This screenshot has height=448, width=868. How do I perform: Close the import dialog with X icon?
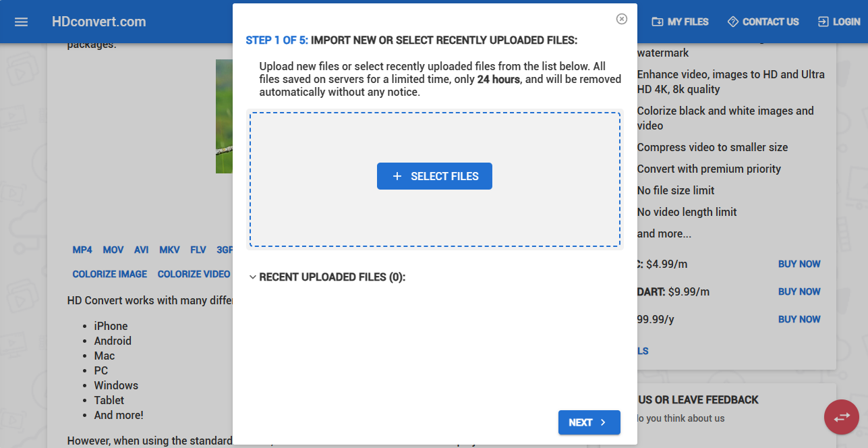click(622, 19)
